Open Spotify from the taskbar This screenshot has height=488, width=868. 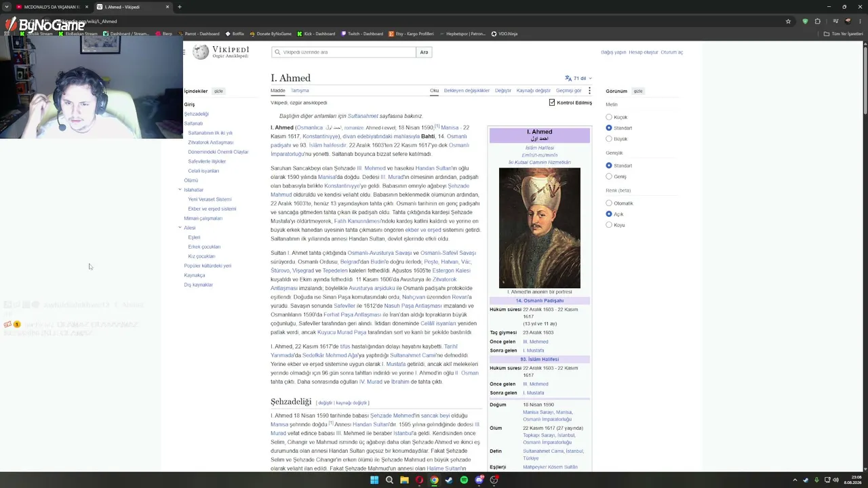point(464,480)
